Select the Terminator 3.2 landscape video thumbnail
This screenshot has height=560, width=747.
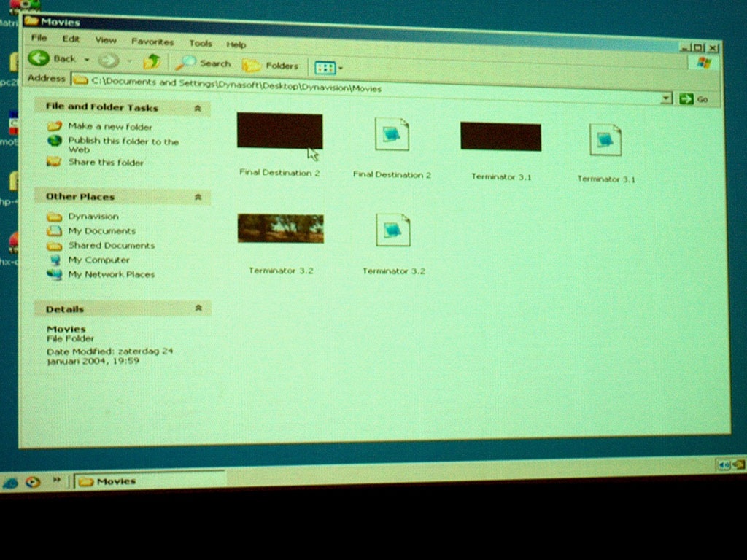(x=281, y=228)
